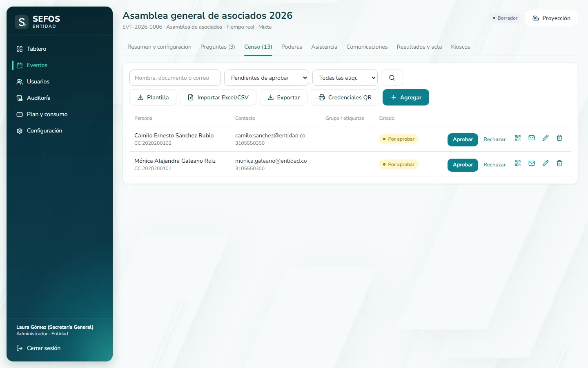Viewport: 588px width, 368px height.
Task: Click the Agregar button
Action: click(406, 97)
